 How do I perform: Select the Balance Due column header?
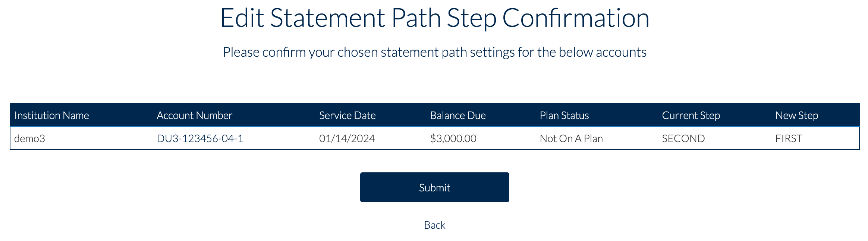[x=457, y=115]
